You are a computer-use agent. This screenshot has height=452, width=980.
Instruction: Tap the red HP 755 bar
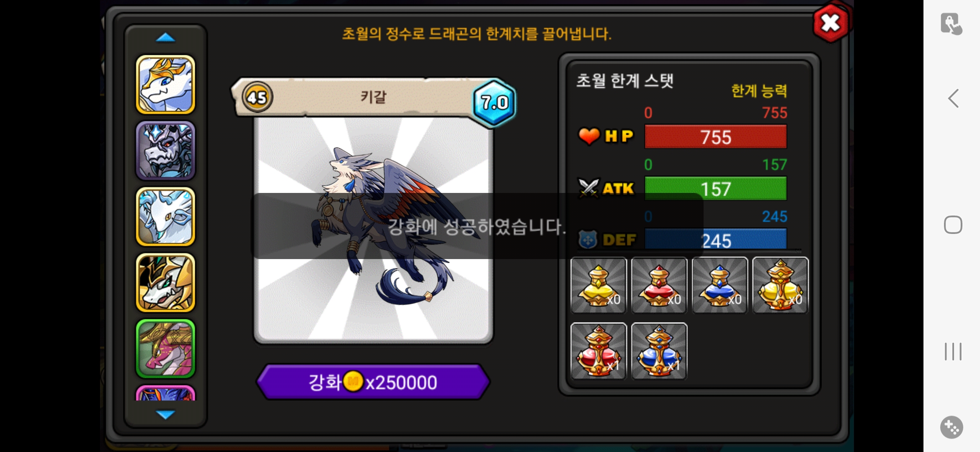(x=715, y=137)
